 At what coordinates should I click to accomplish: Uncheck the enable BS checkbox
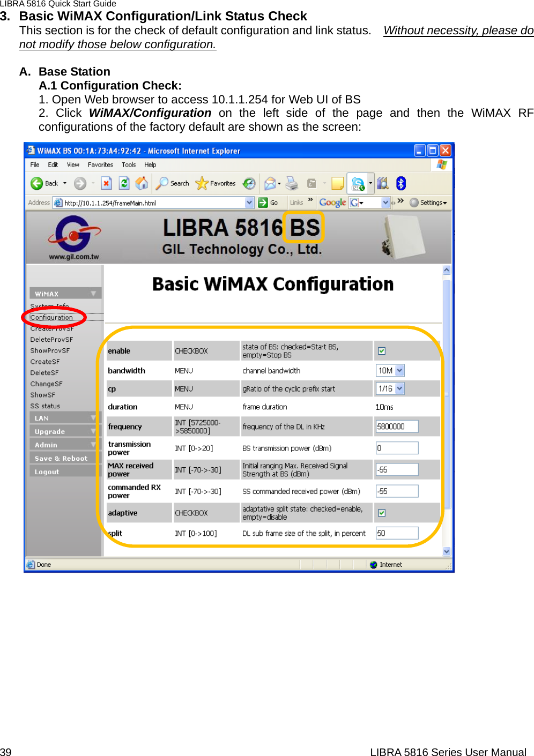pos(382,351)
